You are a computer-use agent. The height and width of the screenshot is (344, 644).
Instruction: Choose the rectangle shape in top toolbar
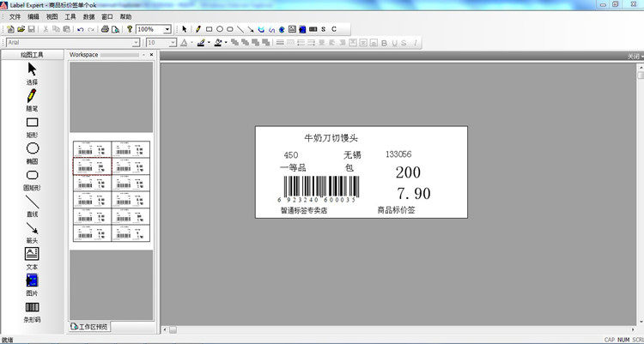click(209, 29)
